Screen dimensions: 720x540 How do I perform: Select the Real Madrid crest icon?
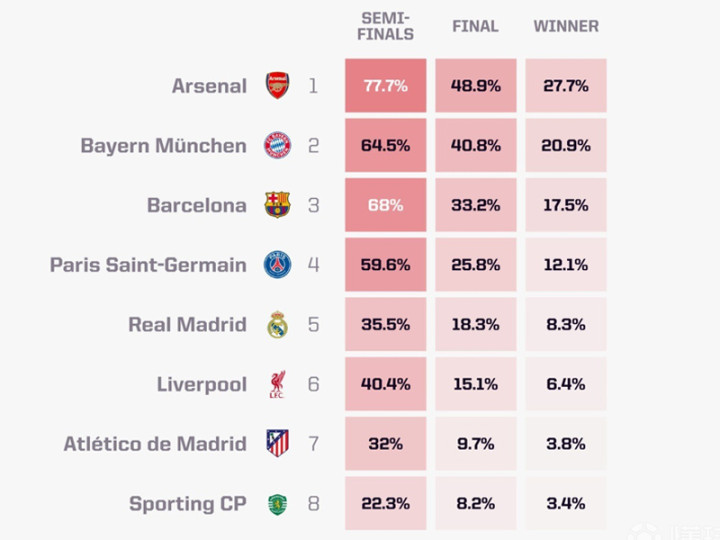[277, 325]
